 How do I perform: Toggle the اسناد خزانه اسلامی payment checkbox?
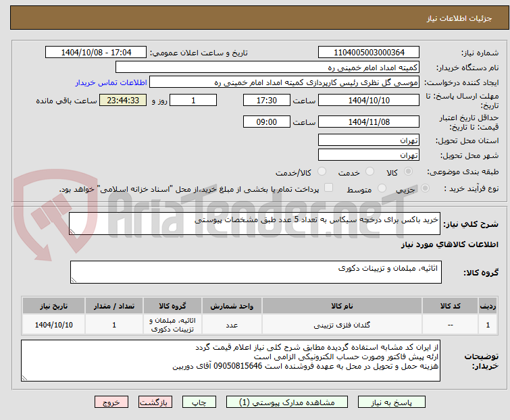329,188
